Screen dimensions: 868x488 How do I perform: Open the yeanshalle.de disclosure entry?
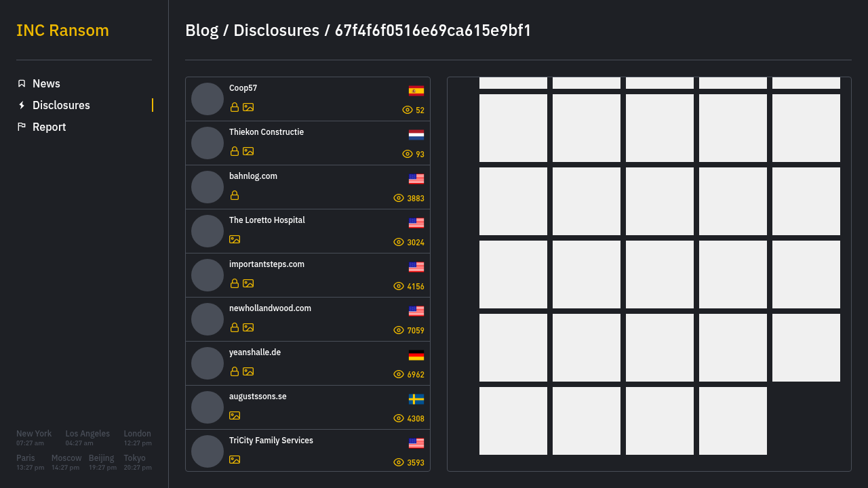308,363
